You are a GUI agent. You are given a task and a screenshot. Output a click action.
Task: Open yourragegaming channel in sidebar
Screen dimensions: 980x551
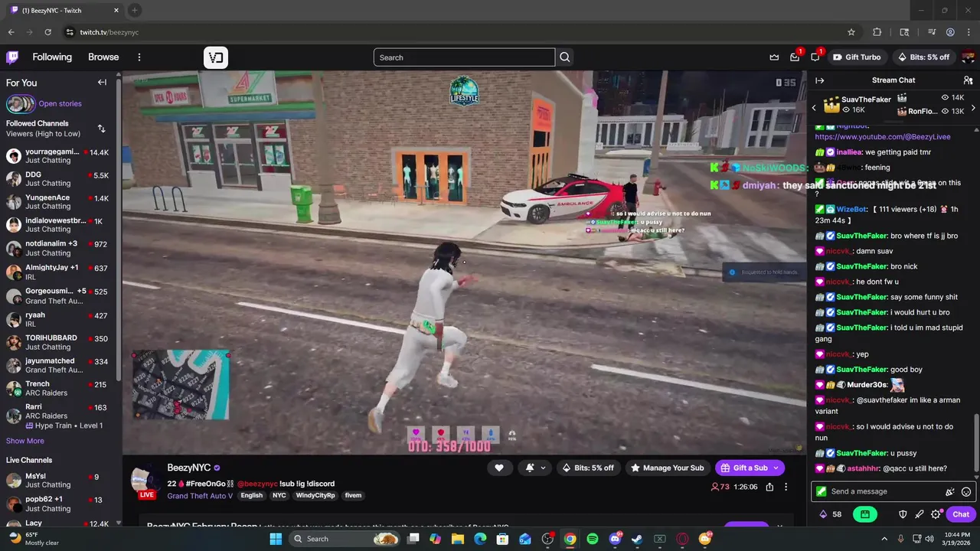58,156
